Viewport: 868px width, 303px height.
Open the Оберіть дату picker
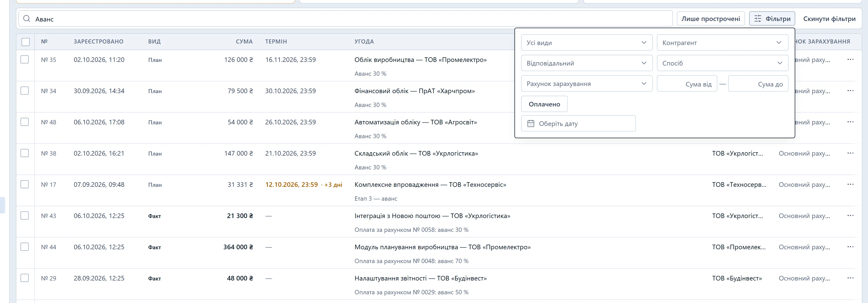pos(578,124)
